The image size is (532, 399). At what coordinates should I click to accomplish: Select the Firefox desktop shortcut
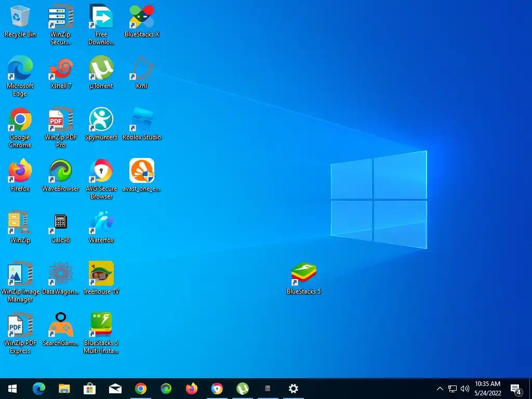(20, 176)
